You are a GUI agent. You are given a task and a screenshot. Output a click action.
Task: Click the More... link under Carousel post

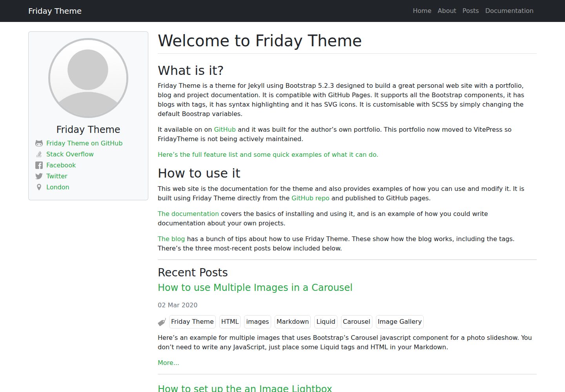pos(168,363)
